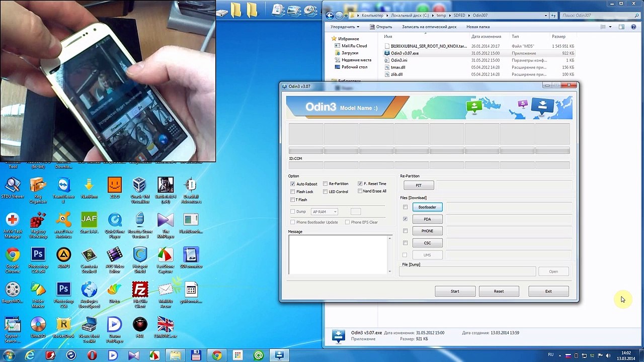Open the TeamViewer 8 desktop icon
Screen dimensions: 644x362
tap(63, 190)
